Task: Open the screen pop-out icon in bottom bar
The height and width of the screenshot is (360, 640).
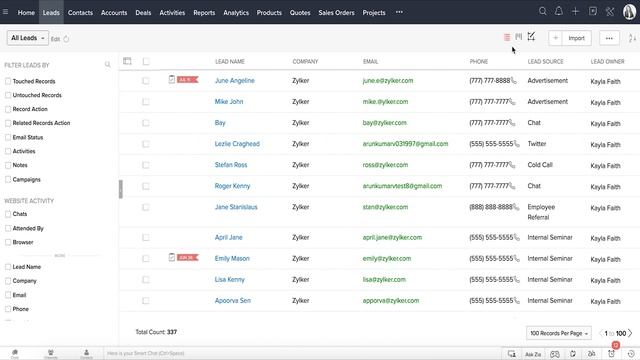Action: [511, 354]
